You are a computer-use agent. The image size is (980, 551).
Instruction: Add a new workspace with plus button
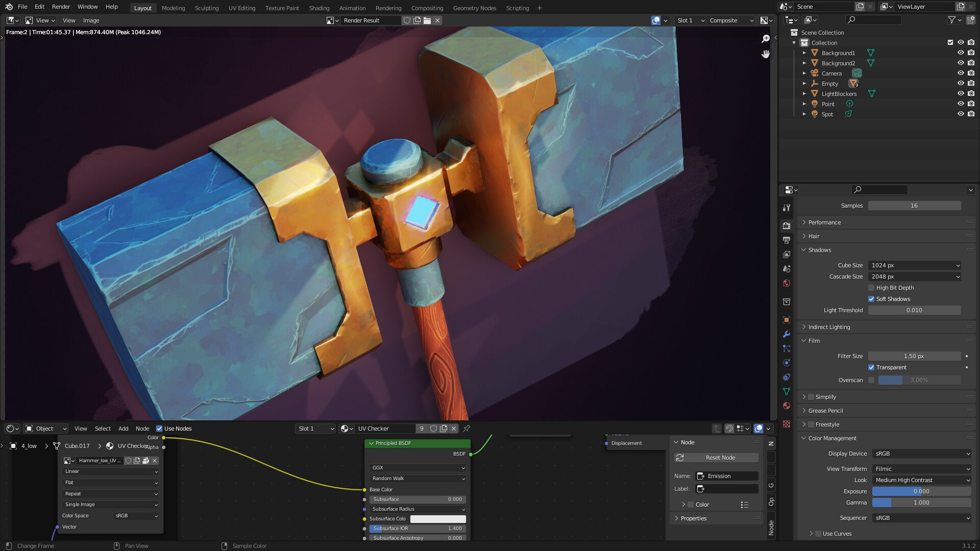[540, 8]
